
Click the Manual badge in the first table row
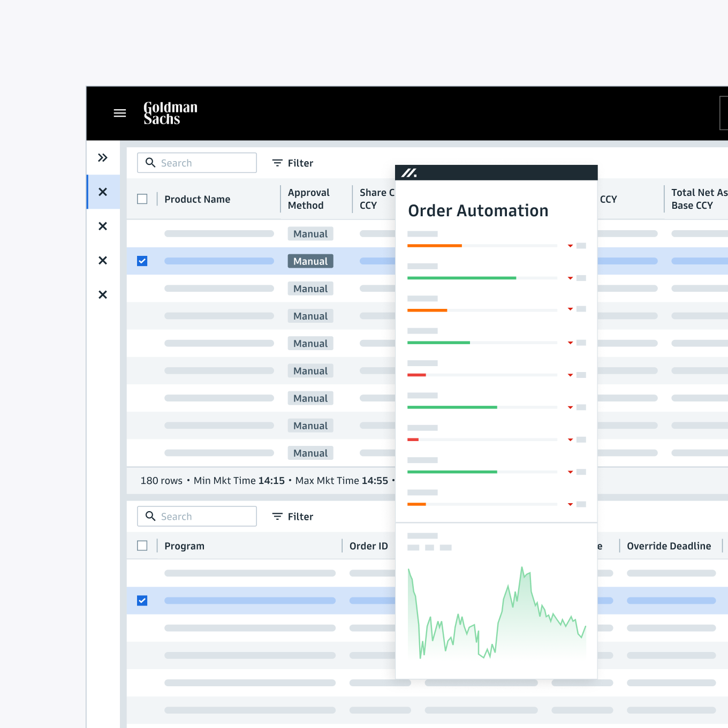coord(310,234)
